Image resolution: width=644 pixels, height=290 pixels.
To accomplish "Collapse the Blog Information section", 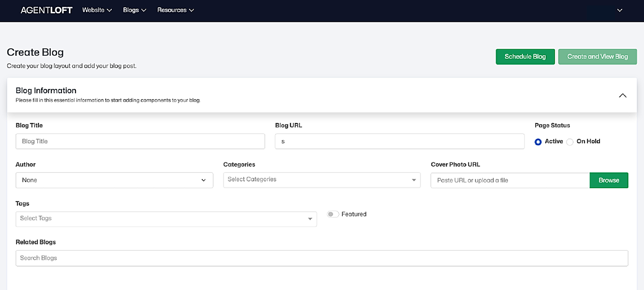I will coord(623,96).
